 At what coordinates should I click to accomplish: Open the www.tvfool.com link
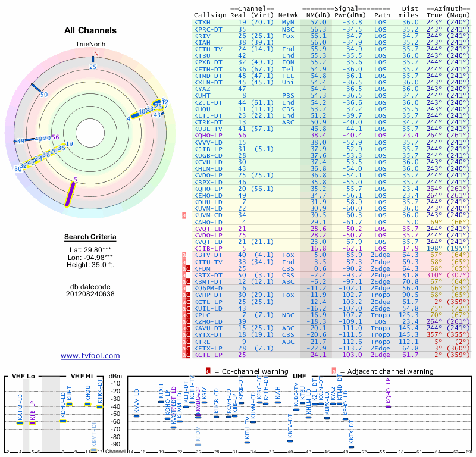90,356
